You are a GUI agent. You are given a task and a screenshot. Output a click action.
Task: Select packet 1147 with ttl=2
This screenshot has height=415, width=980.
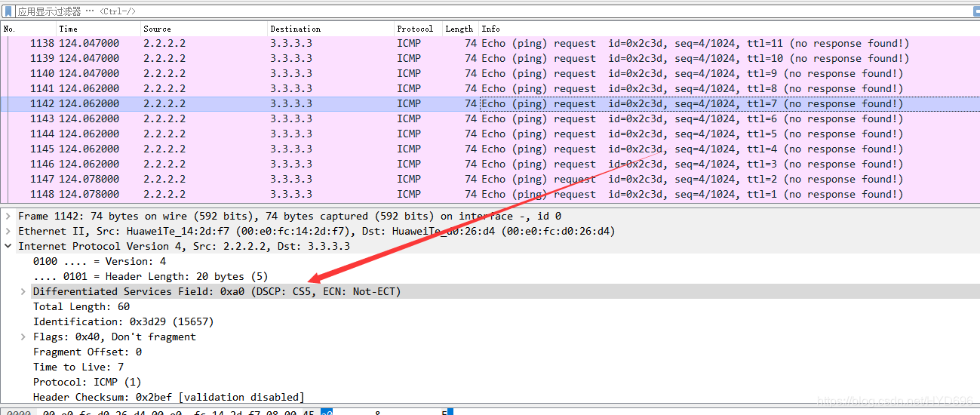coord(490,180)
